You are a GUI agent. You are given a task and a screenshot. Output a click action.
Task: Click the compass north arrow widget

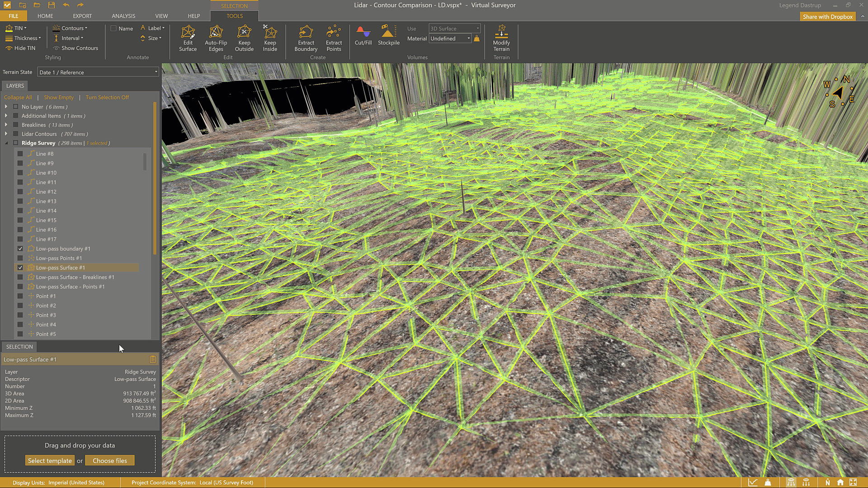pyautogui.click(x=839, y=93)
